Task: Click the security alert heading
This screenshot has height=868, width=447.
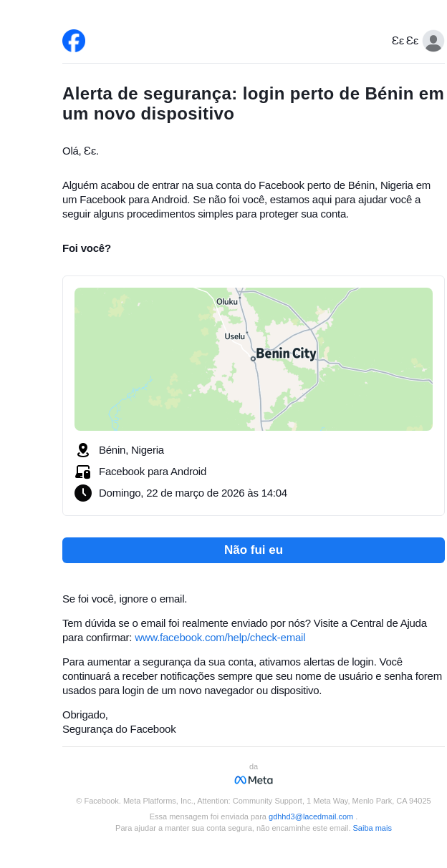Action: click(x=253, y=104)
